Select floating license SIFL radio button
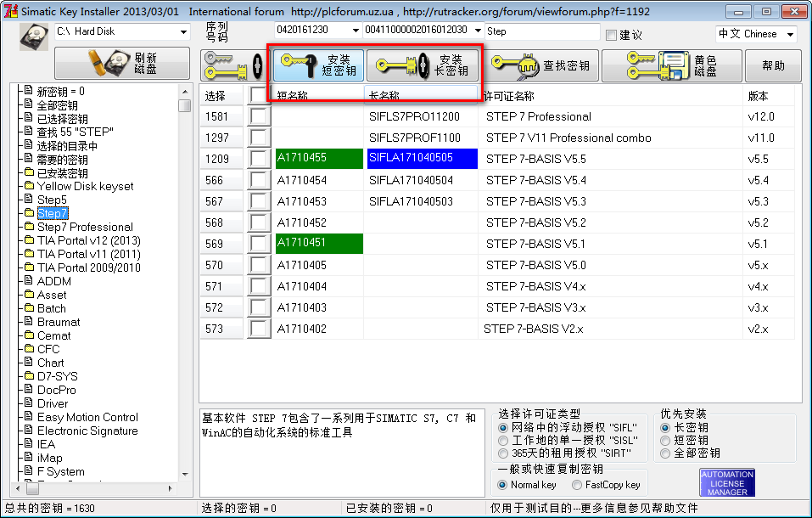812x518 pixels. [503, 428]
